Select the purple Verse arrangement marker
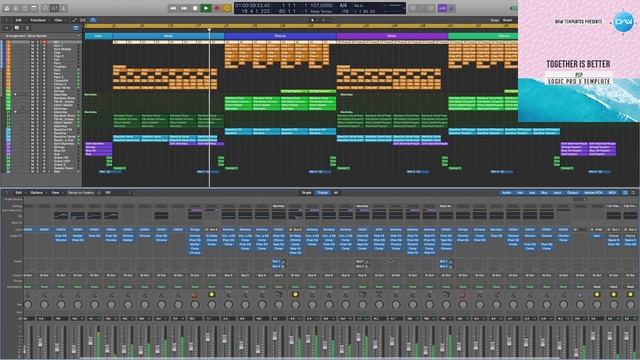The image size is (640, 360). 392,36
